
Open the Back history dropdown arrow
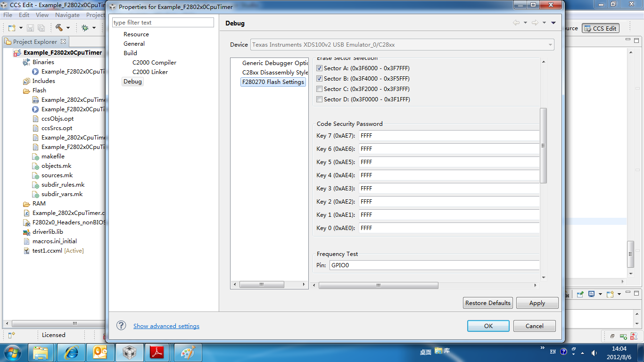point(525,23)
